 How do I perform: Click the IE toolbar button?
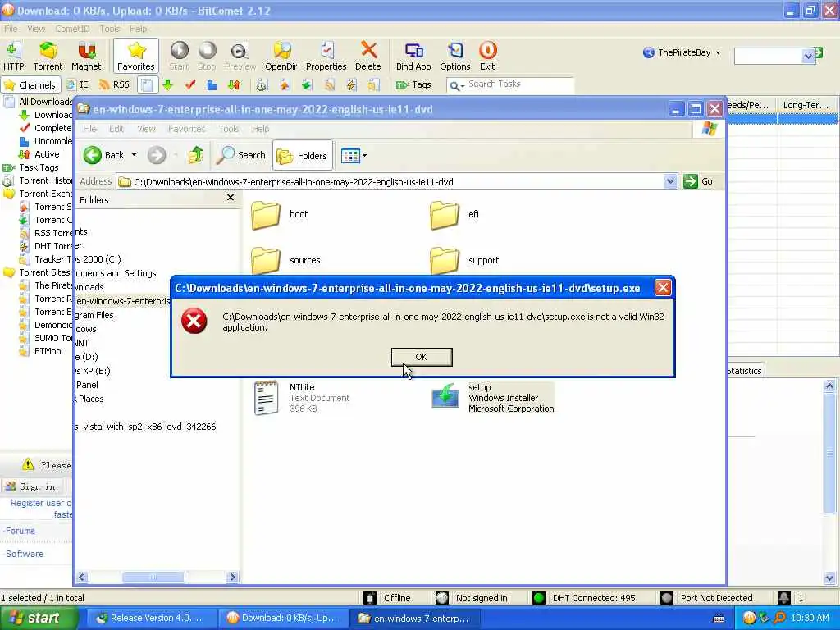pyautogui.click(x=78, y=84)
